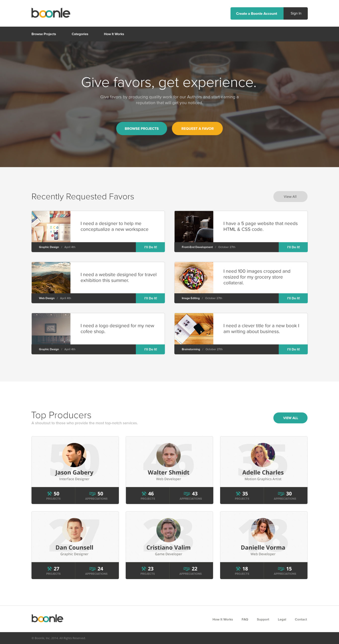Click appreciations handshake icon on Walter Shmidt card

click(x=187, y=494)
